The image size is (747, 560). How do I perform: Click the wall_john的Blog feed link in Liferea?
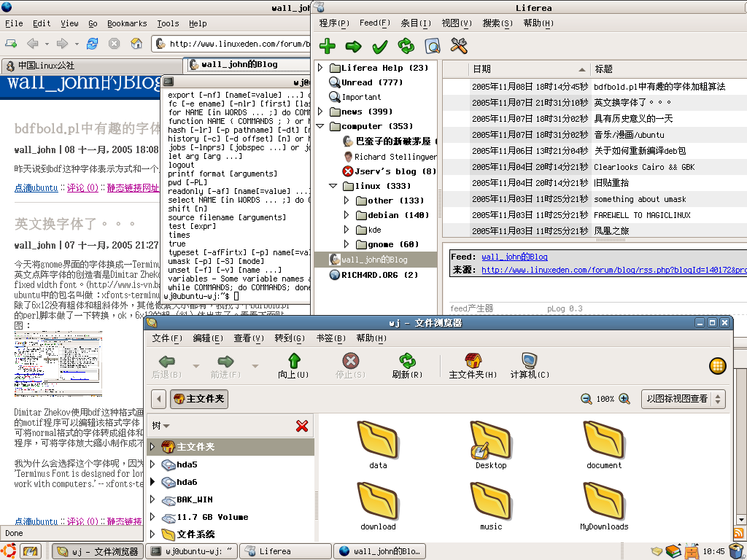click(514, 257)
